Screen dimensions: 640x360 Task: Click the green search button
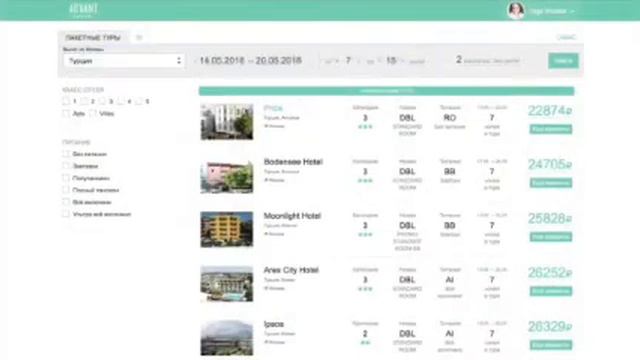click(563, 61)
